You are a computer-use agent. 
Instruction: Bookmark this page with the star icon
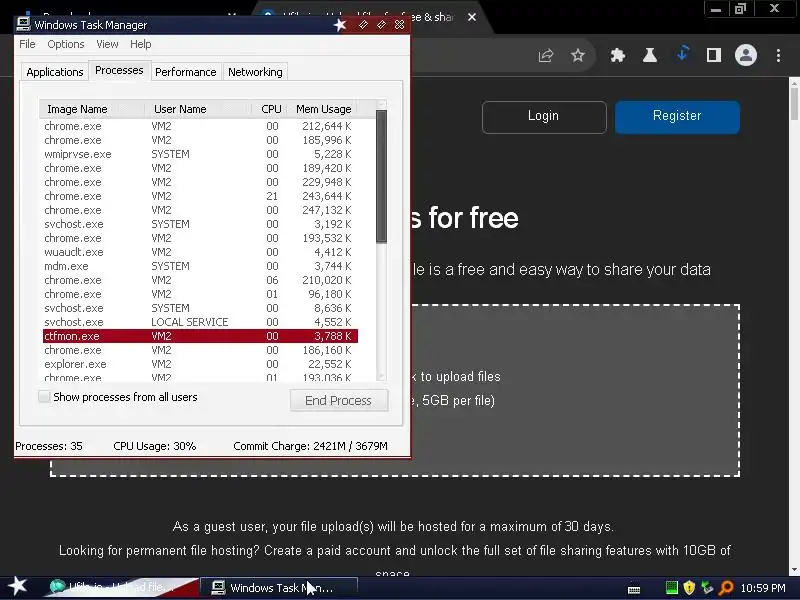(x=578, y=55)
